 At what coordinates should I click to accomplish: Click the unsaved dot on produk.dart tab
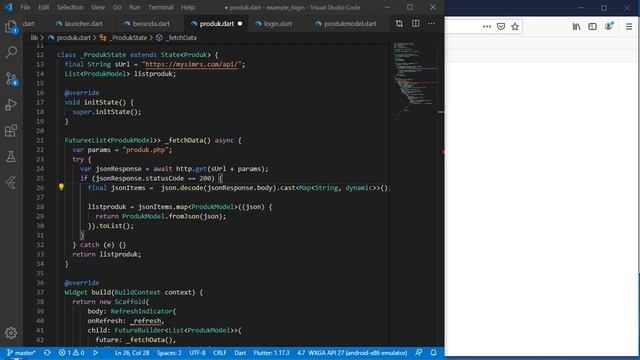[240, 24]
